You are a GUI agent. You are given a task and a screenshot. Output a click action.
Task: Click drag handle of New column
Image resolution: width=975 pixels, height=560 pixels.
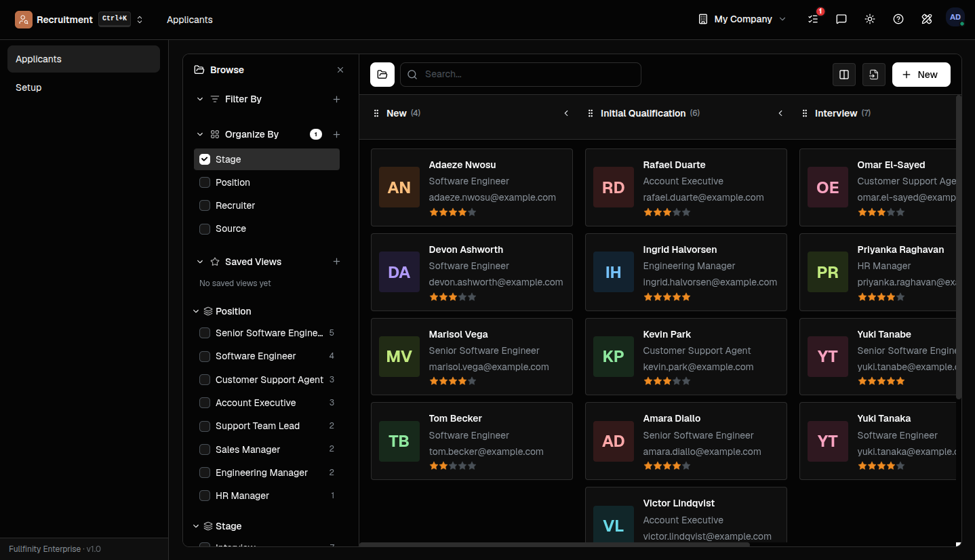tap(376, 113)
